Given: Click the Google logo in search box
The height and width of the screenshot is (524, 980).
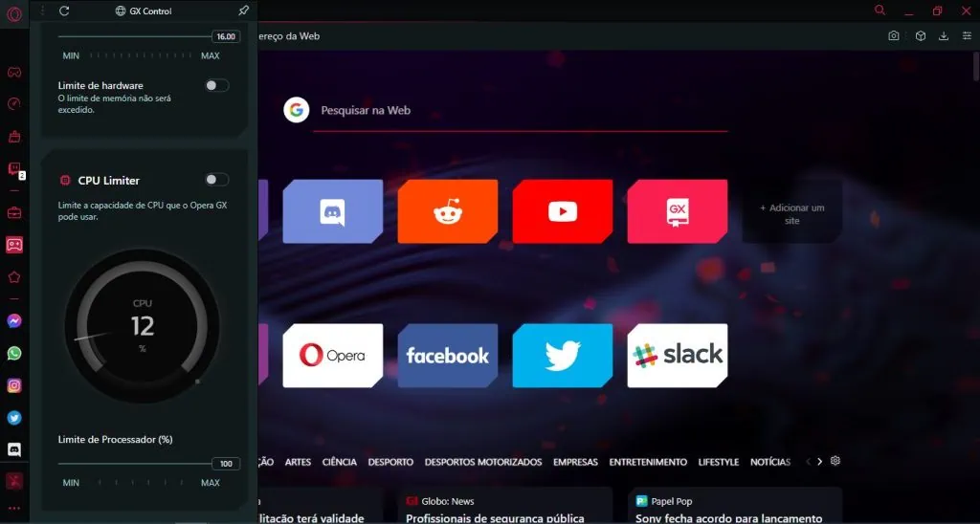Looking at the screenshot, I should pos(297,110).
